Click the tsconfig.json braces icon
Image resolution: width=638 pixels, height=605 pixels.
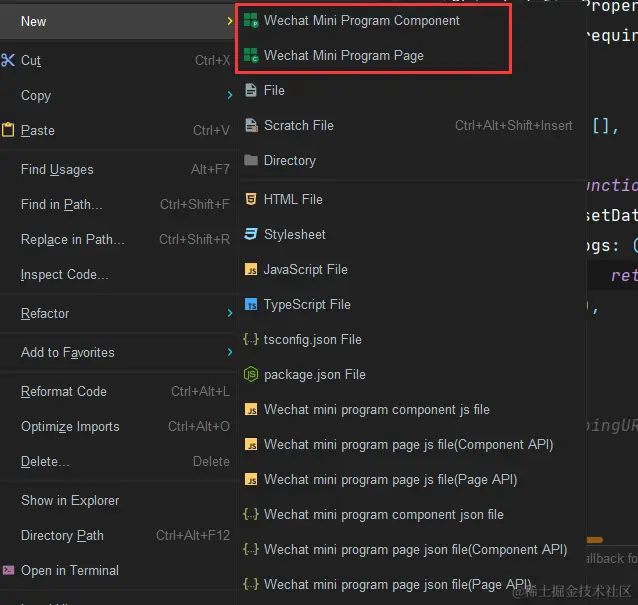click(251, 339)
